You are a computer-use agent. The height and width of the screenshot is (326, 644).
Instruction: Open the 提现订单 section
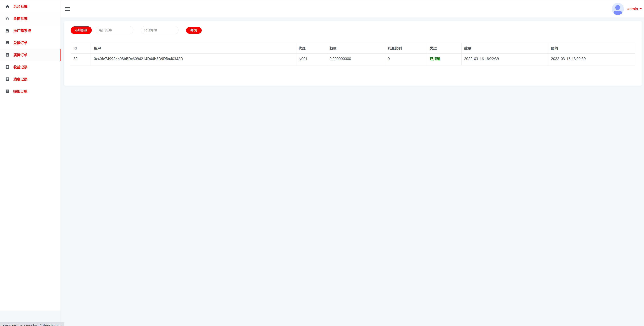pyautogui.click(x=21, y=91)
